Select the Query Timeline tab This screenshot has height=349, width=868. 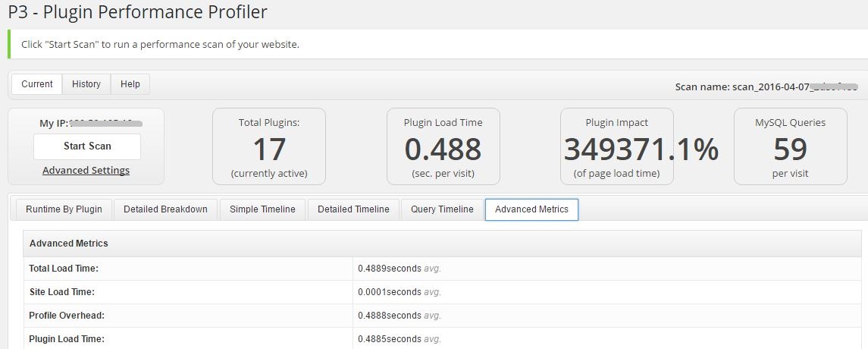point(442,209)
